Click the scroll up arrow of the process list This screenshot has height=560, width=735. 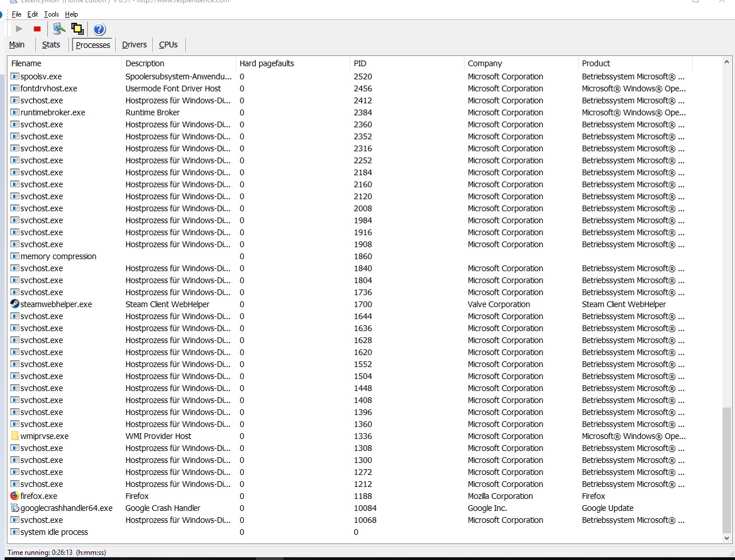click(x=726, y=62)
